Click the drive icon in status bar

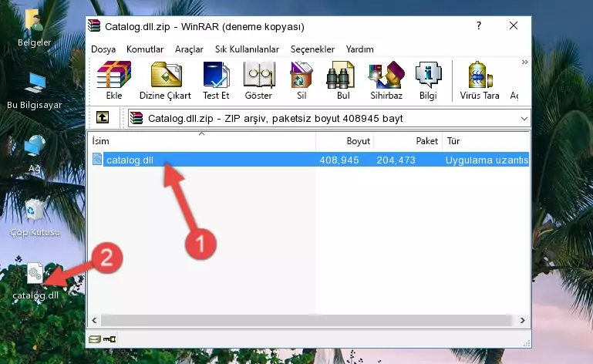tap(95, 339)
